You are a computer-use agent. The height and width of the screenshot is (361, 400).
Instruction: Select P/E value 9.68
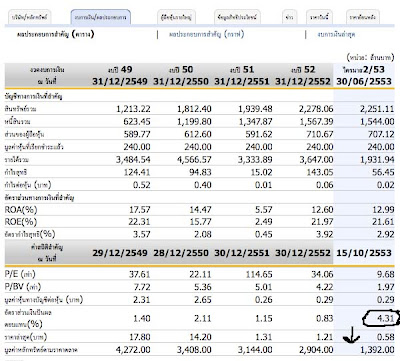coord(385,275)
